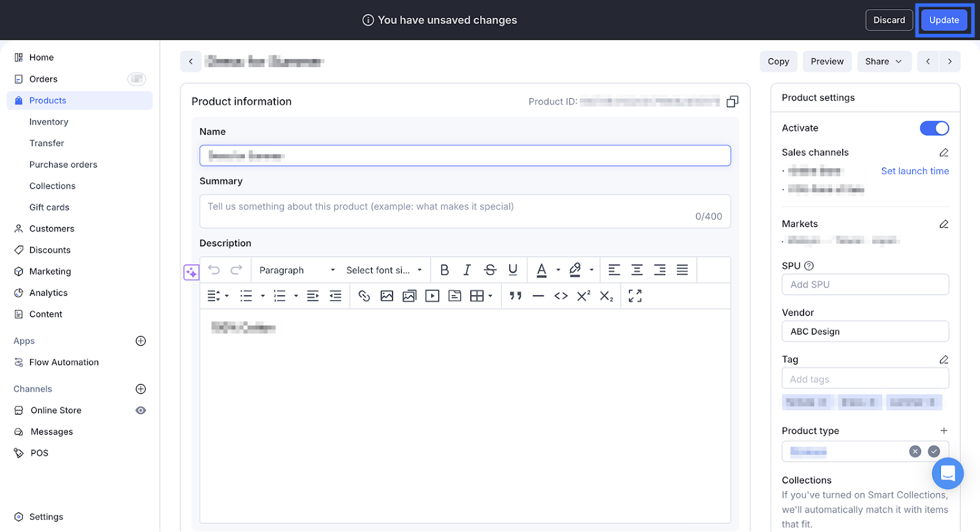Expand description editor to fullscreen

point(635,296)
